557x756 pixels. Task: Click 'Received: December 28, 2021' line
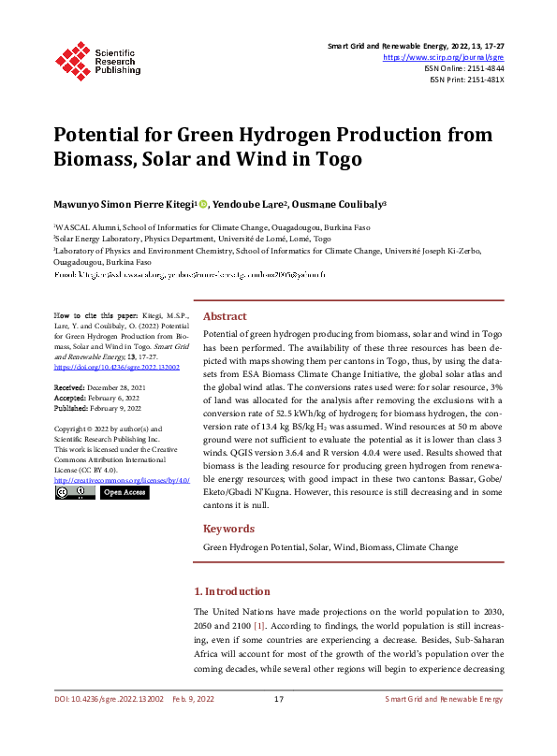coord(100,387)
